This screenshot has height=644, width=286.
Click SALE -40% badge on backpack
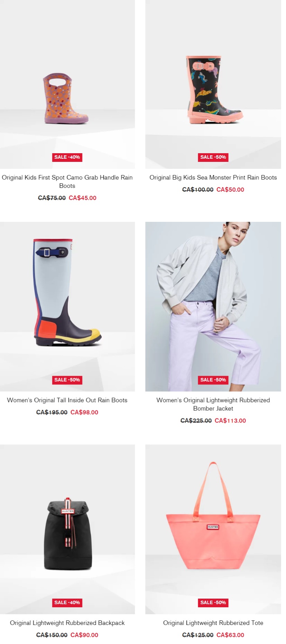[x=67, y=602]
